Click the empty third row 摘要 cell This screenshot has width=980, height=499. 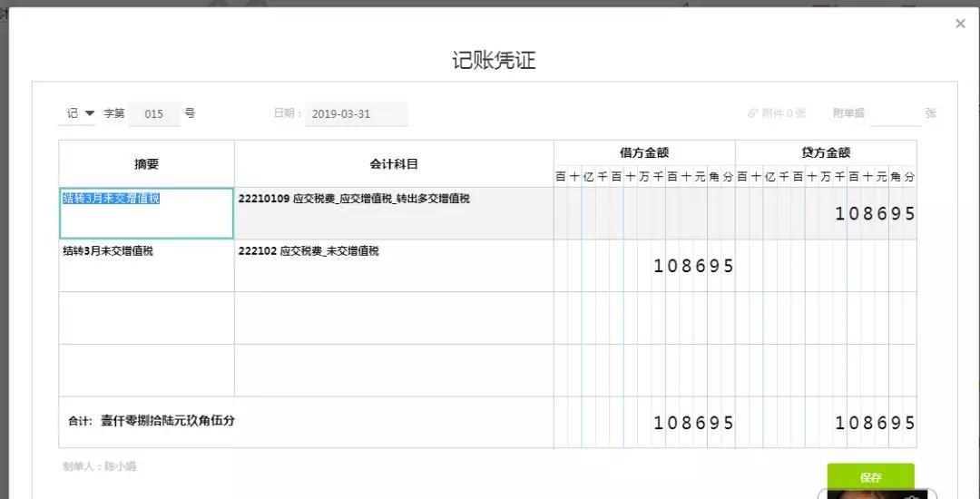[x=146, y=318]
